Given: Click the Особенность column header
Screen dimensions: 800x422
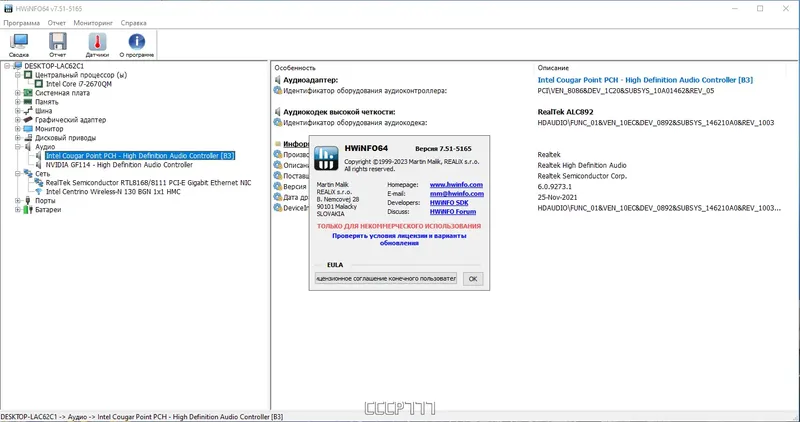Looking at the screenshot, I should (295, 68).
